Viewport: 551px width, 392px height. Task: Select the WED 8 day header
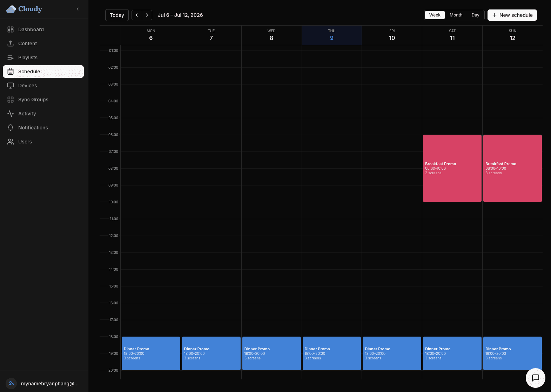click(x=271, y=35)
